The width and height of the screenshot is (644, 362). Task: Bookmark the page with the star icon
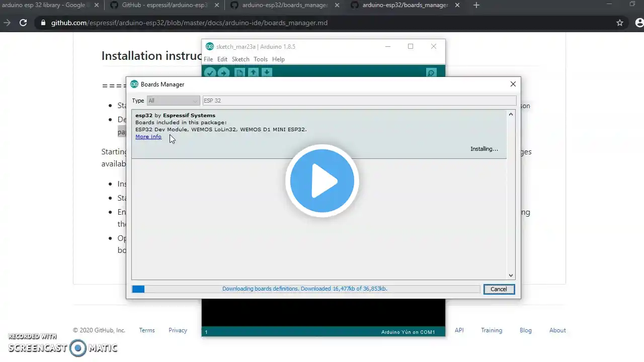click(x=620, y=23)
